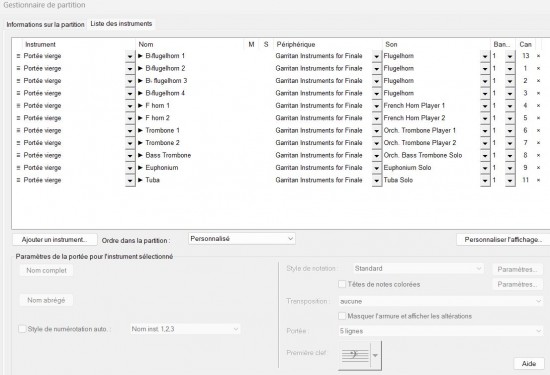Expand the Euphonium name triangle

140,168
